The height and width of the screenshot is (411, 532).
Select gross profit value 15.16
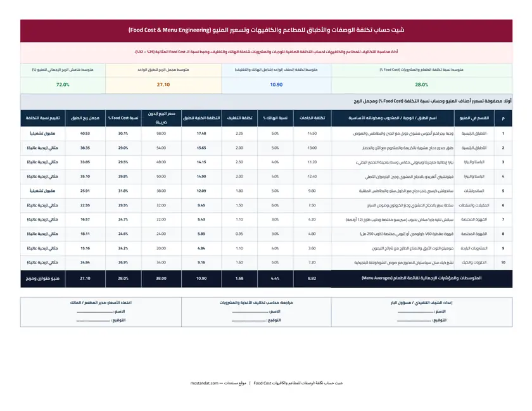[85, 248]
